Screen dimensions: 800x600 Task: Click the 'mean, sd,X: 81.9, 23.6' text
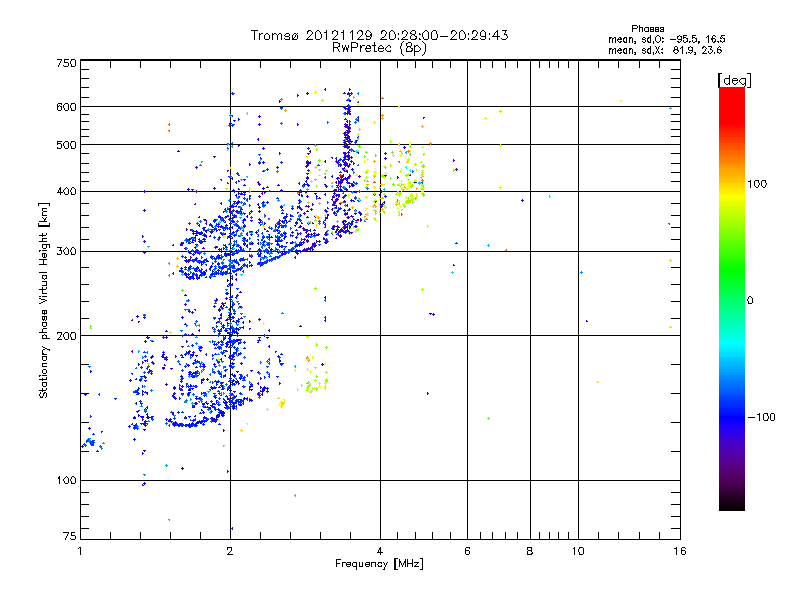coord(665,50)
